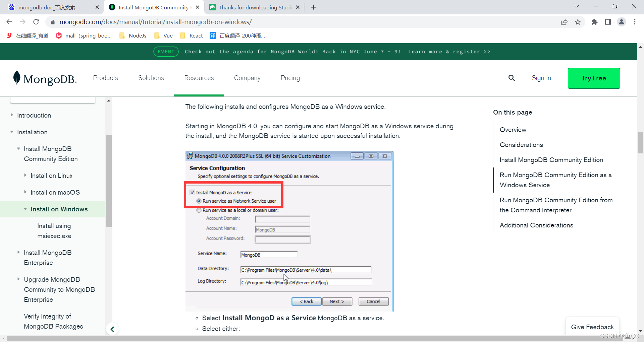
Task: Close the mongodb doc Baidu search tab
Action: pos(97,7)
